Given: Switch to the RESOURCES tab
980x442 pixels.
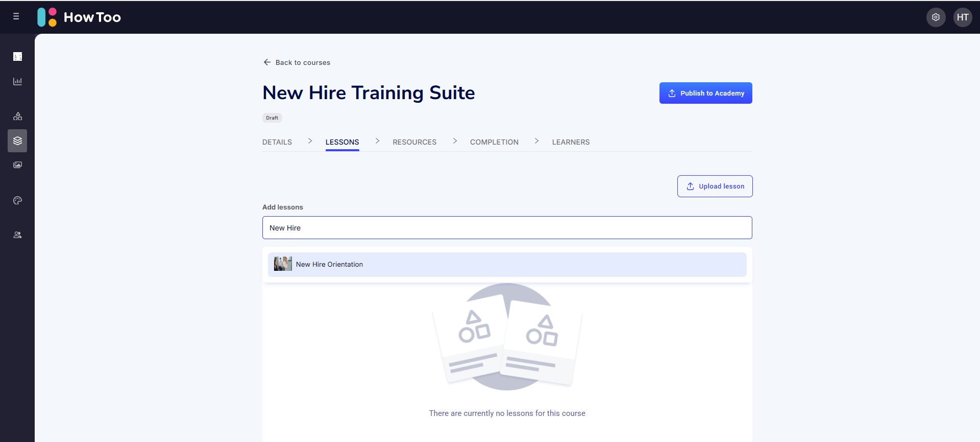Looking at the screenshot, I should tap(414, 142).
